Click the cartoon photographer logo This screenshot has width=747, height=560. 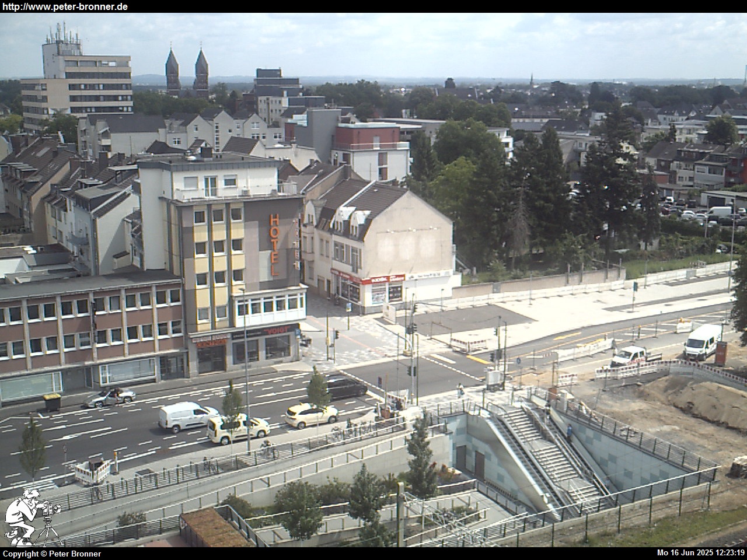tap(32, 518)
